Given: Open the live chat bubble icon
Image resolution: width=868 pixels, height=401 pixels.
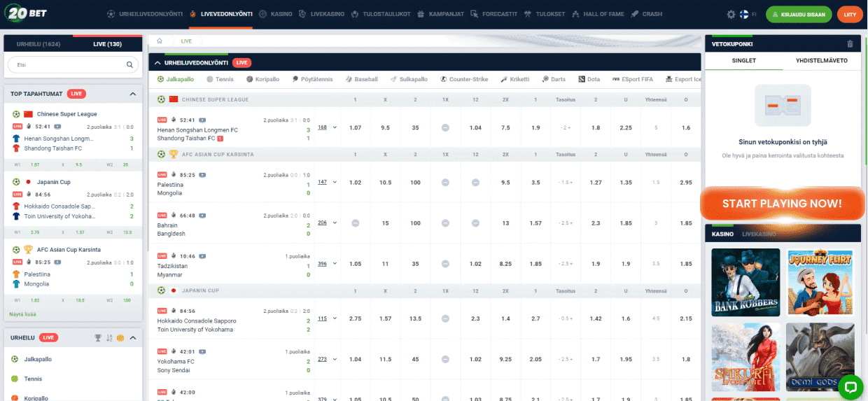Looking at the screenshot, I should coord(850,386).
